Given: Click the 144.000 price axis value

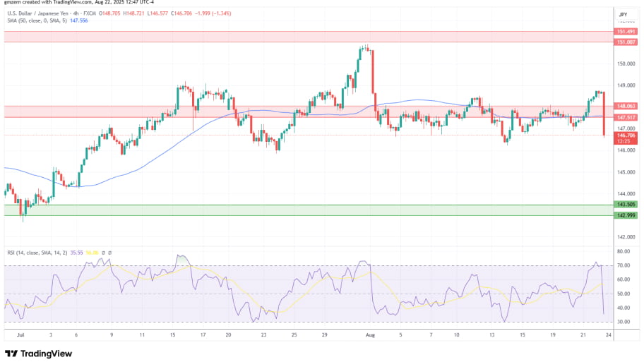Looking at the screenshot, I should click(626, 194).
